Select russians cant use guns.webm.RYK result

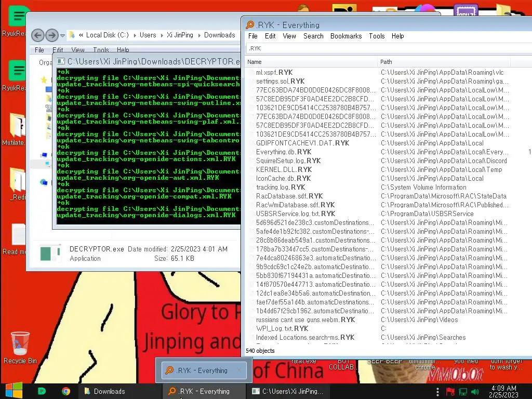pos(305,320)
